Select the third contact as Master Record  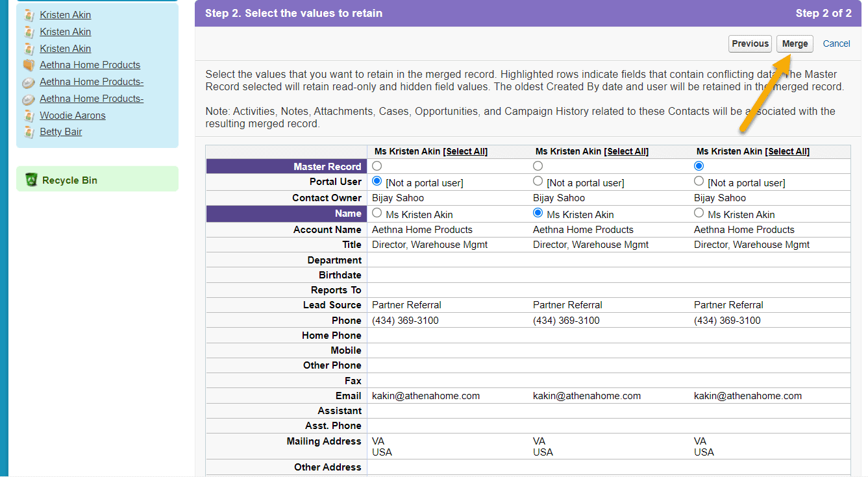click(x=699, y=165)
